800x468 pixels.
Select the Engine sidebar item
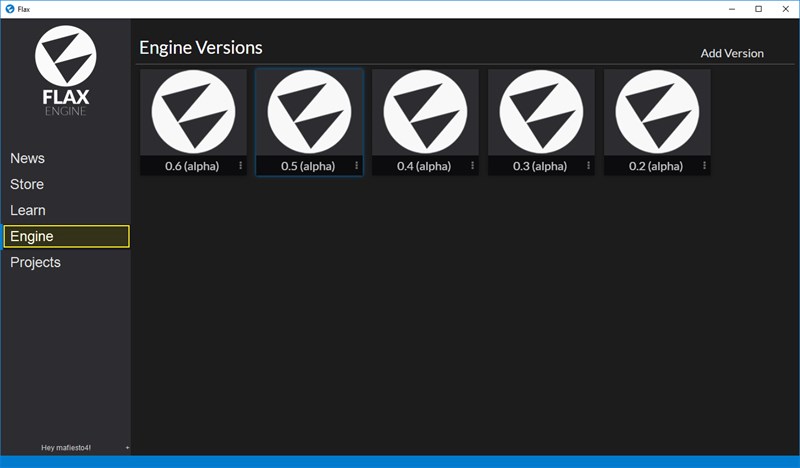coord(66,236)
